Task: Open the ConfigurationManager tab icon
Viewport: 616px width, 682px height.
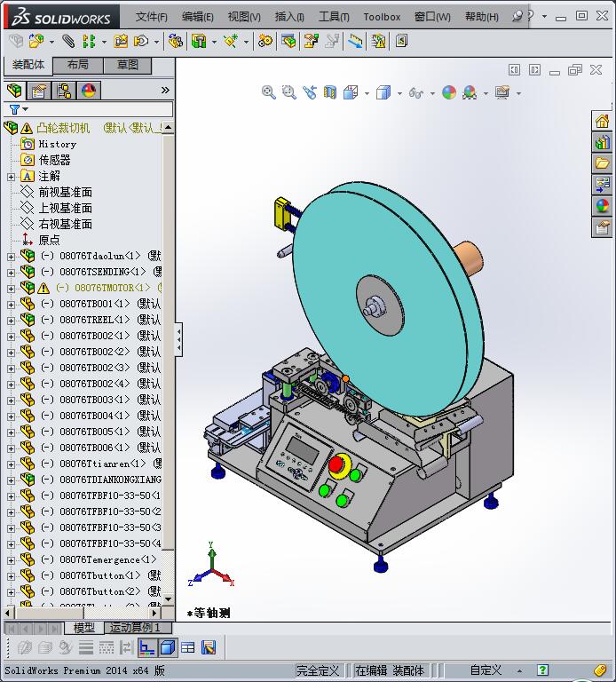Action: (x=64, y=91)
